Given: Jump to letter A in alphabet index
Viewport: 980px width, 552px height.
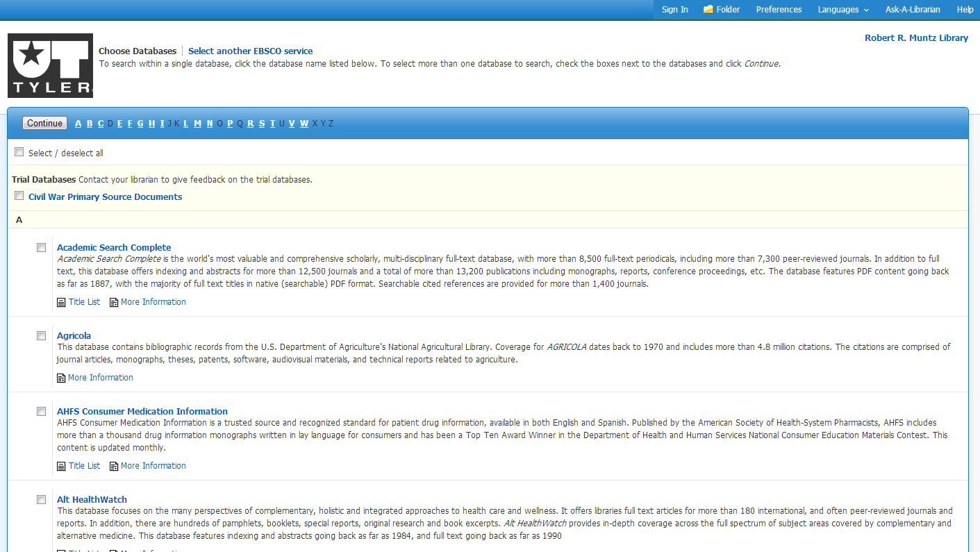Looking at the screenshot, I should pos(78,124).
